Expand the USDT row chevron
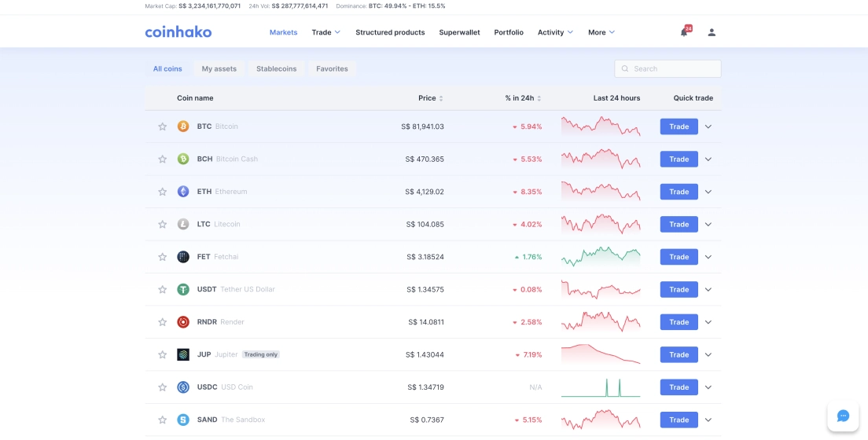Viewport: 868px width, 440px height. 708,290
